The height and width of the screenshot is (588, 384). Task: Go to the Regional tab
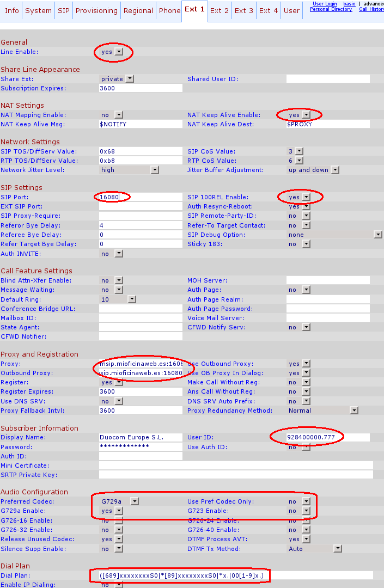138,11
